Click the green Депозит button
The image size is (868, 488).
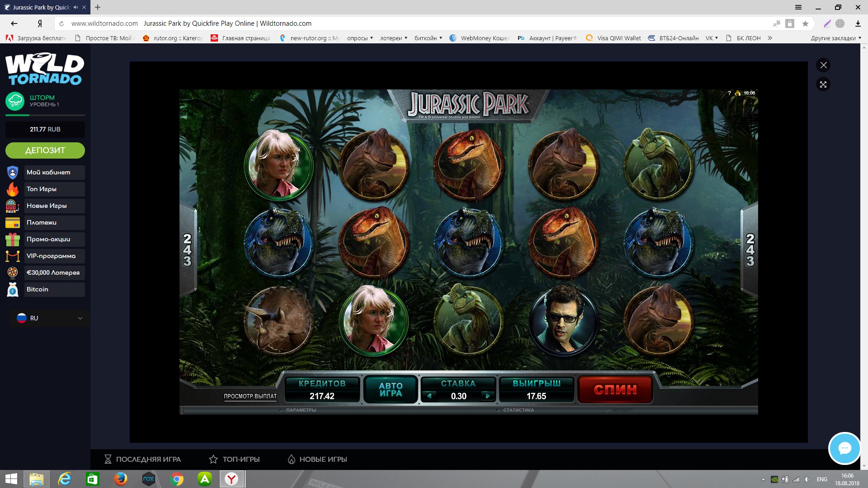pos(45,150)
